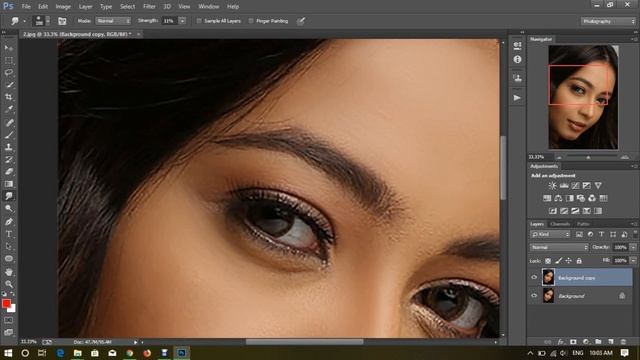640x360 pixels.
Task: Select the Crop tool
Action: (9, 97)
